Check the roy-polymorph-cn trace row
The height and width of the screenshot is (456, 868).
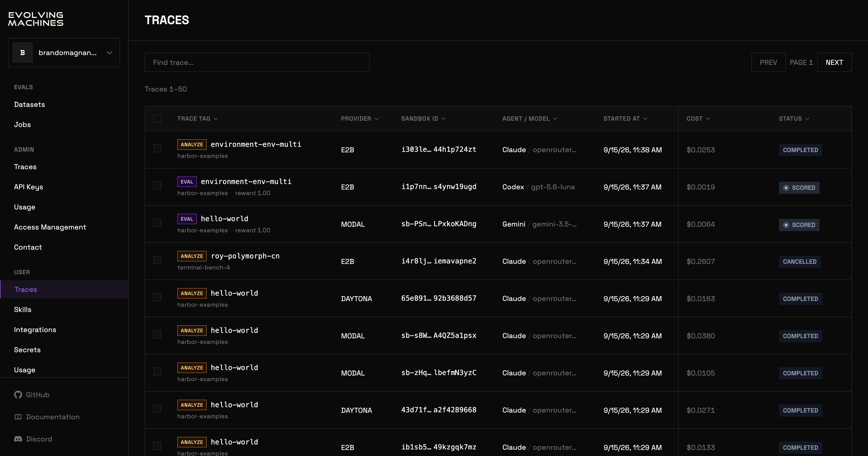click(x=157, y=260)
